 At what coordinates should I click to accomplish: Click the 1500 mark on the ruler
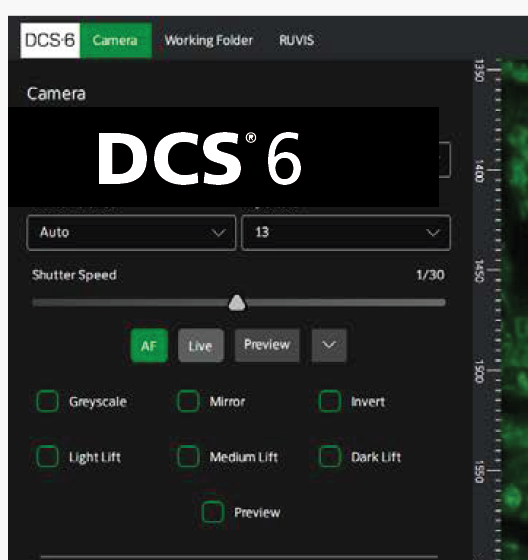[479, 371]
